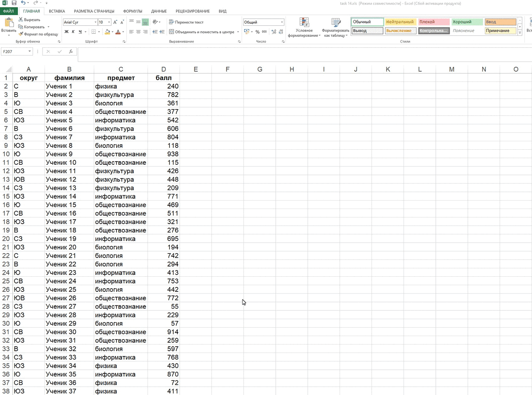Open Выравнивание group dialog launcher
Viewport: 532px width, 395px height.
click(240, 41)
